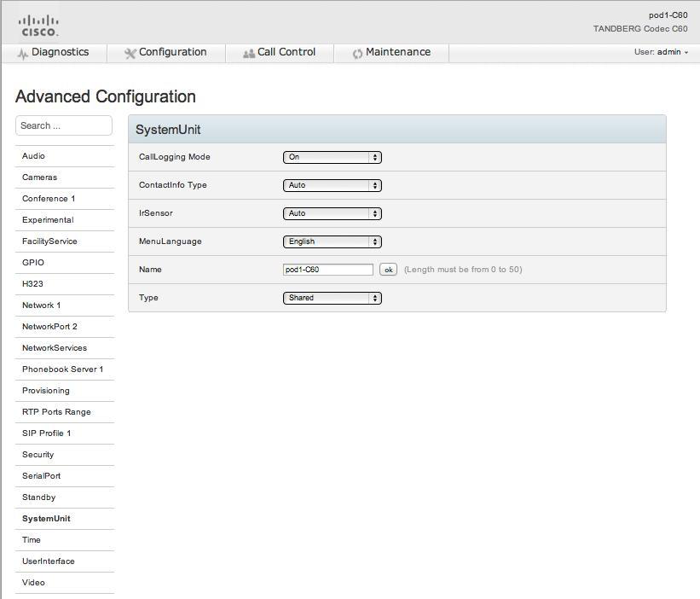The height and width of the screenshot is (599, 700).
Task: Open the User: admin dropdown
Action: pos(661,52)
